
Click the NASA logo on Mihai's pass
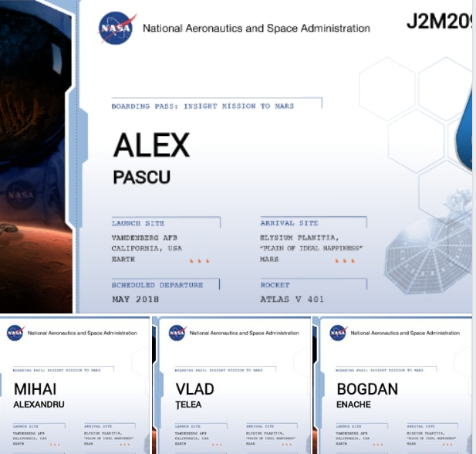click(x=15, y=333)
